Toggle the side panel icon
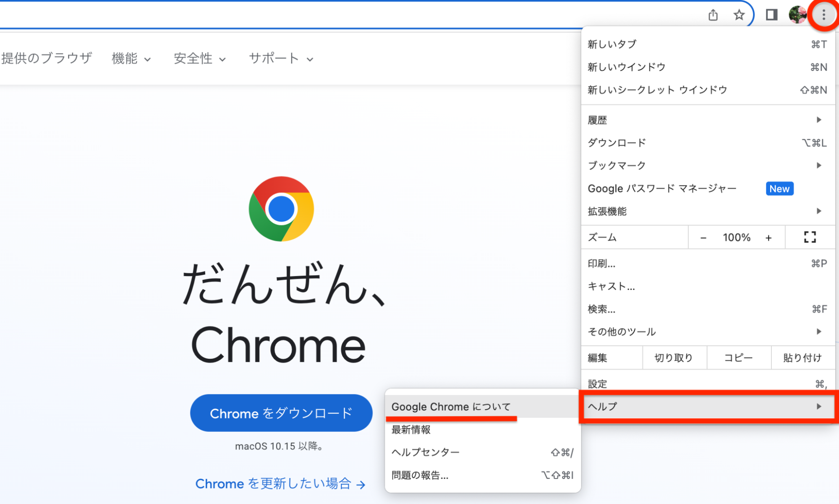 tap(771, 15)
